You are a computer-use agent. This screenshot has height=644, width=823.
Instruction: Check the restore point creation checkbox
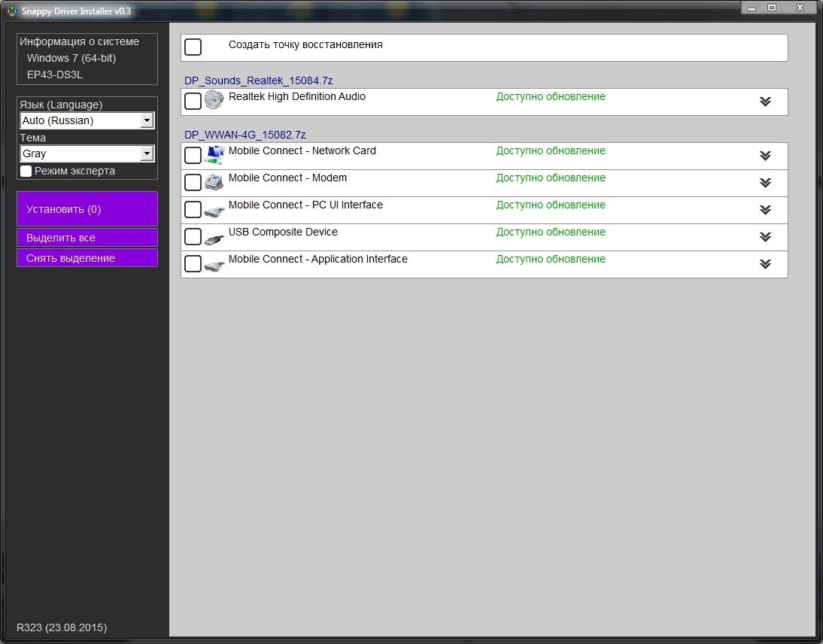tap(193, 47)
